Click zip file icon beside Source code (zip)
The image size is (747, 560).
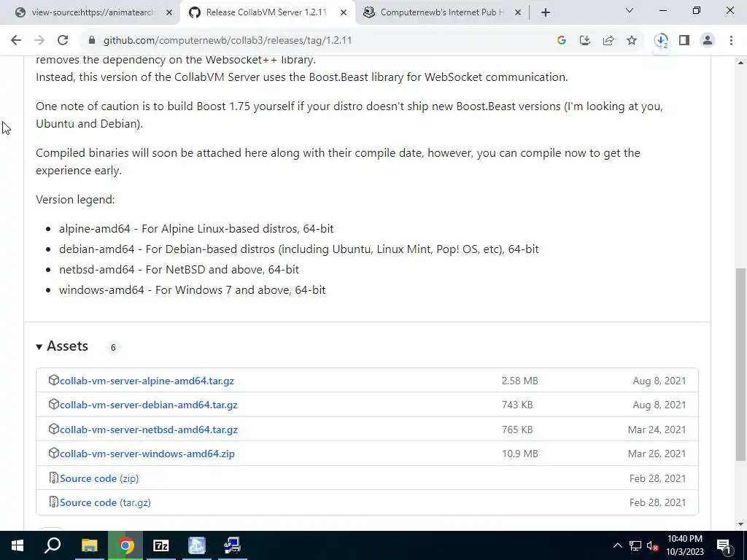54,478
